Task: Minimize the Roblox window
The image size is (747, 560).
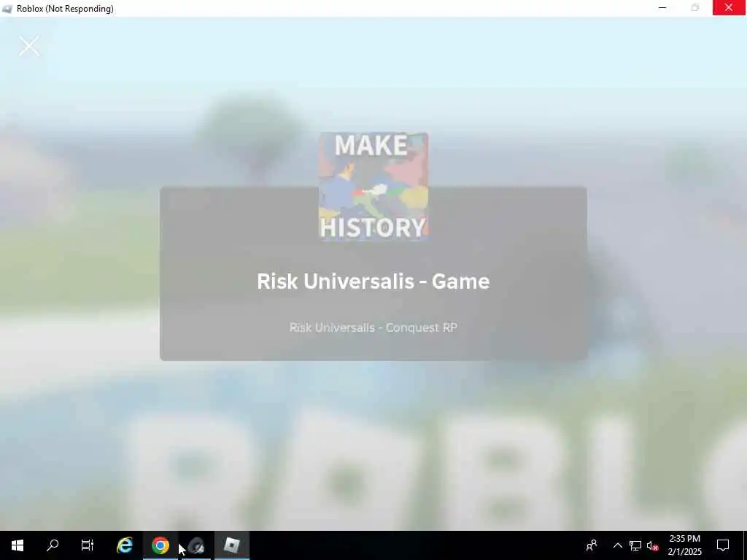Action: coord(662,7)
